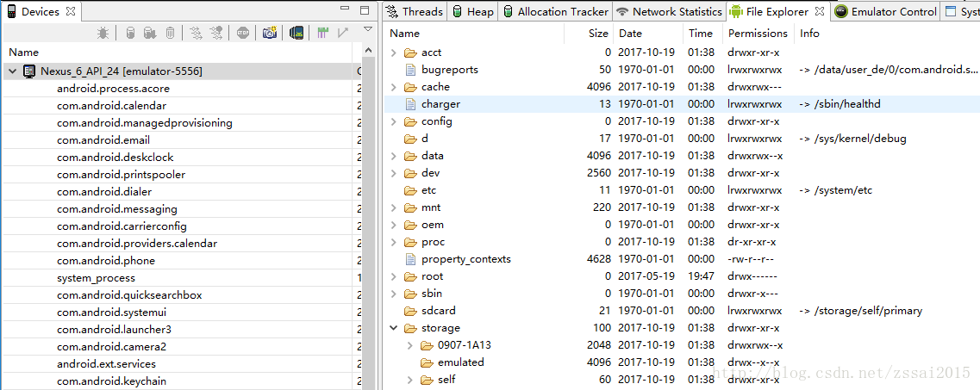
Task: Open the Allocation Tracker tab
Action: click(556, 11)
